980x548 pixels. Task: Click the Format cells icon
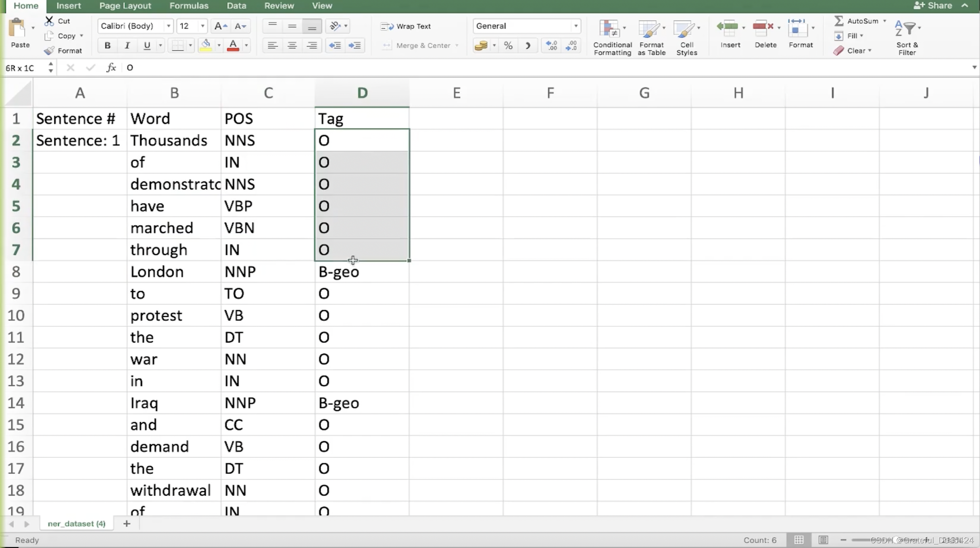point(797,28)
